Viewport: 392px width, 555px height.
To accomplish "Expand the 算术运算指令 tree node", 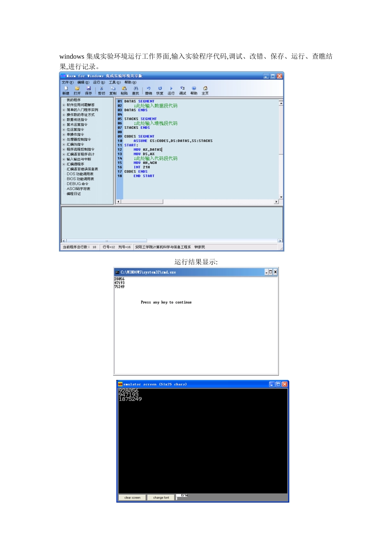I will (x=64, y=125).
